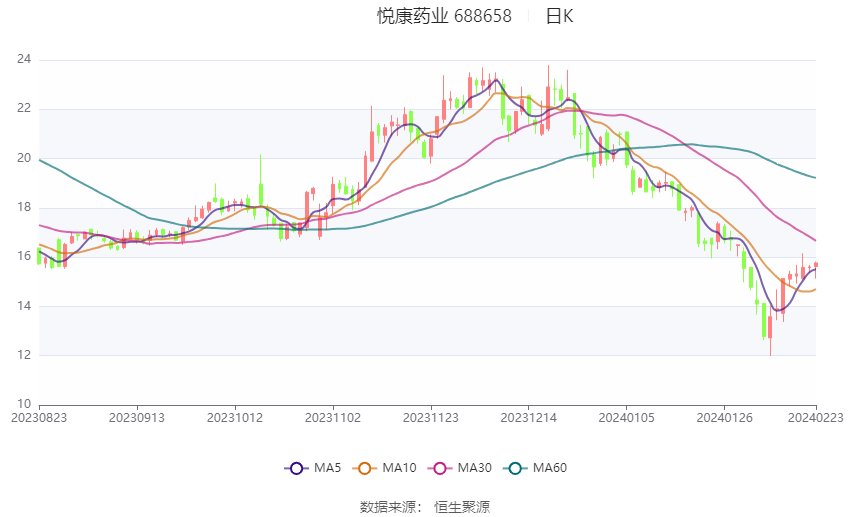Image resolution: width=850 pixels, height=517 pixels.
Task: Toggle the MA30 pink legend circle
Action: [440, 468]
